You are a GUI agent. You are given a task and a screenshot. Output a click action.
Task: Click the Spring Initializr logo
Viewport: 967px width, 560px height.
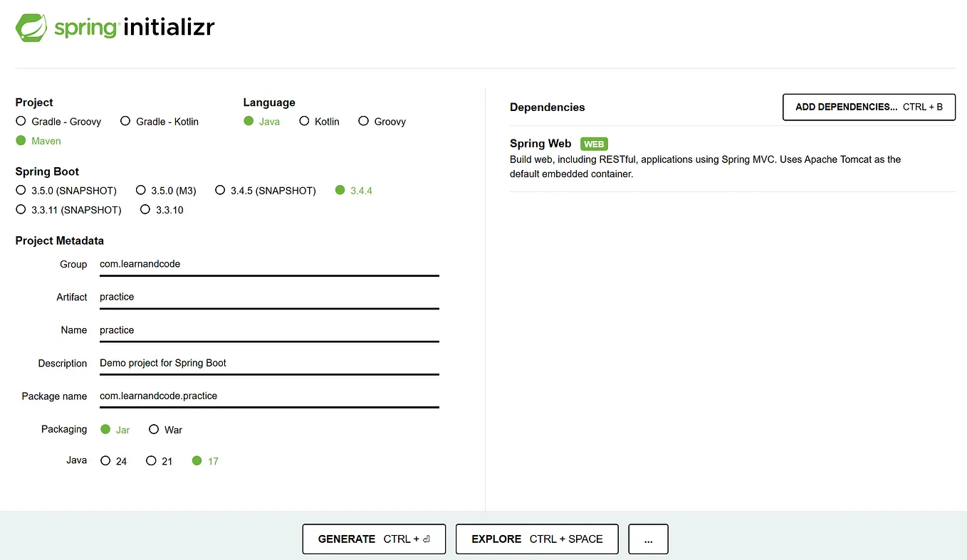(x=114, y=27)
